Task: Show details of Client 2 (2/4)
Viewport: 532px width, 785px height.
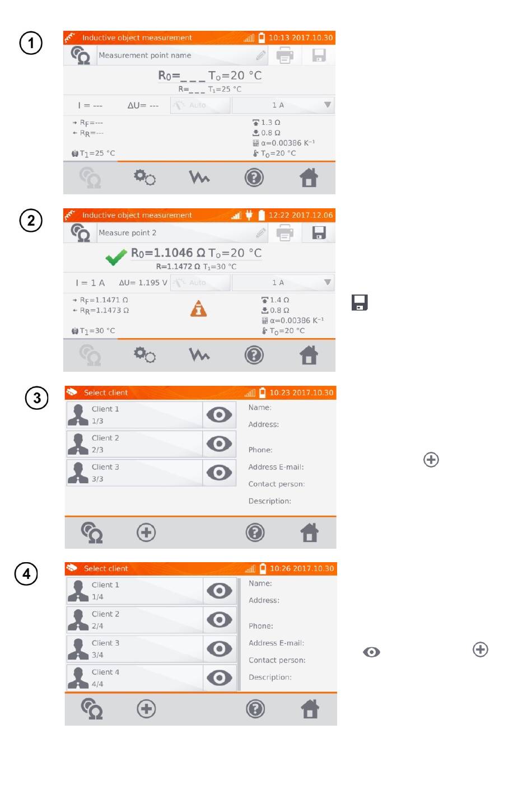Action: pyautogui.click(x=219, y=620)
